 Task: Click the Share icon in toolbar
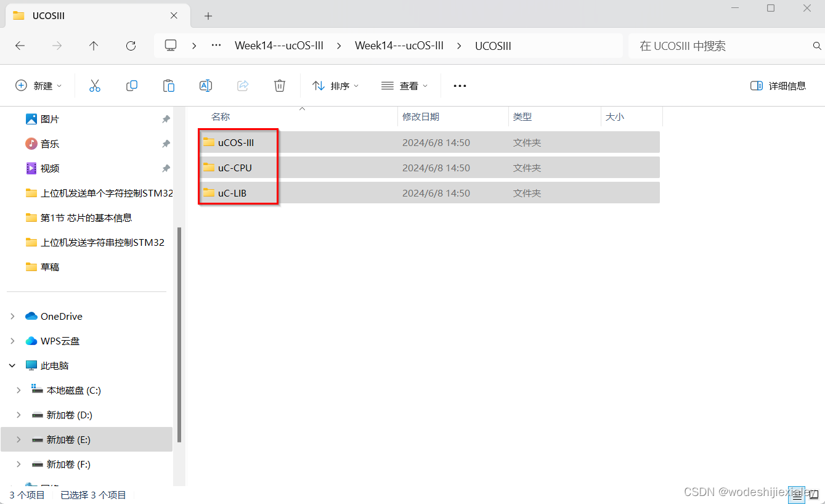point(243,86)
